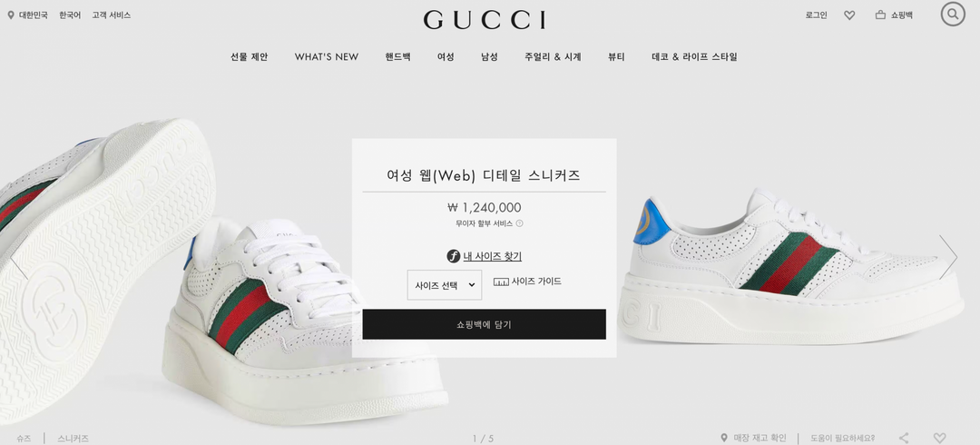The width and height of the screenshot is (980, 445).
Task: Open the shopping bag icon in header
Action: coord(880,15)
